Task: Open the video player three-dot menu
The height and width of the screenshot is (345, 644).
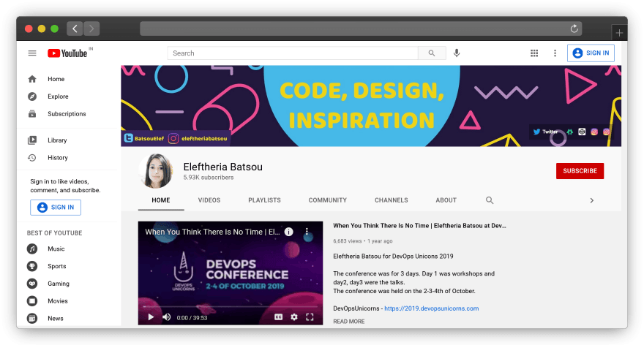Action: (x=307, y=232)
